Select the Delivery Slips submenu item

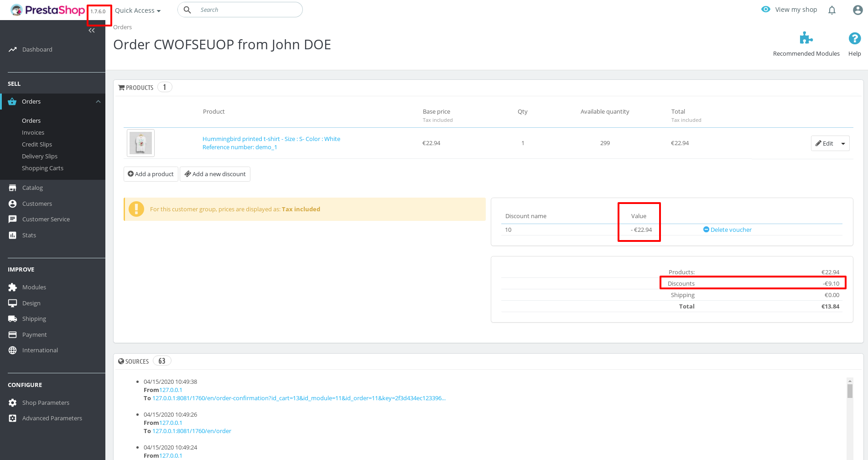click(x=40, y=156)
